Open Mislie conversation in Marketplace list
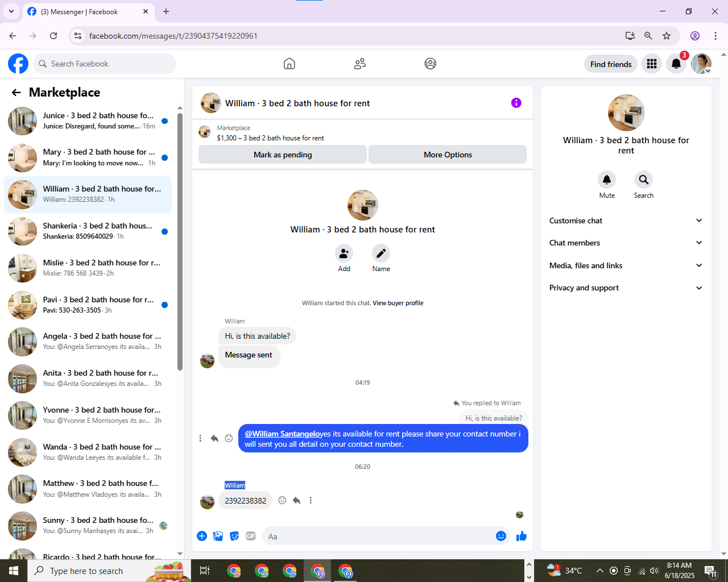This screenshot has height=582, width=728. [x=88, y=268]
